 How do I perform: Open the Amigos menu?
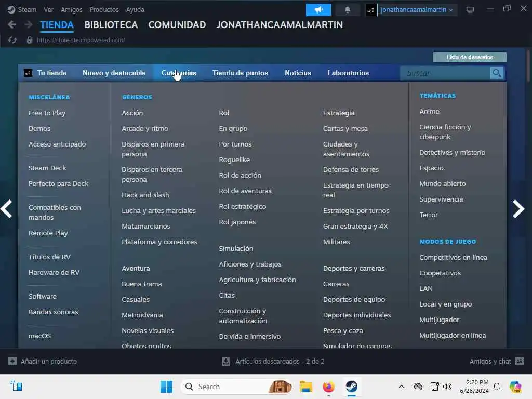click(x=72, y=9)
